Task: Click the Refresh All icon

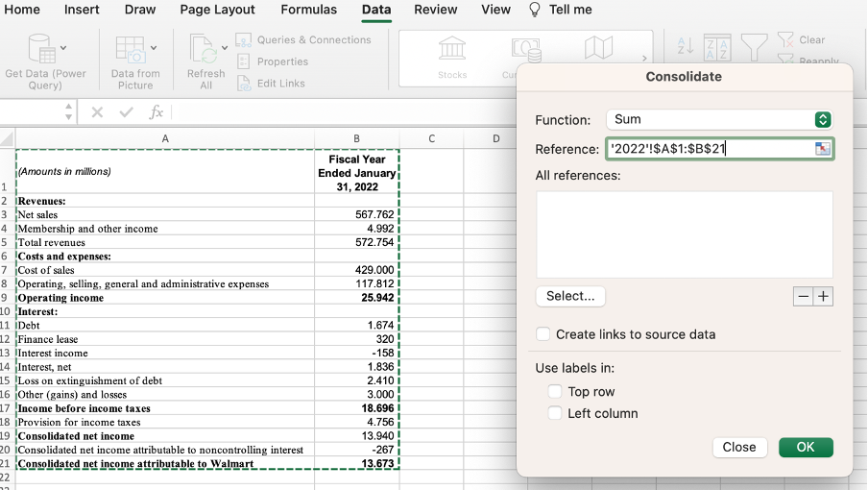Action: tap(203, 49)
